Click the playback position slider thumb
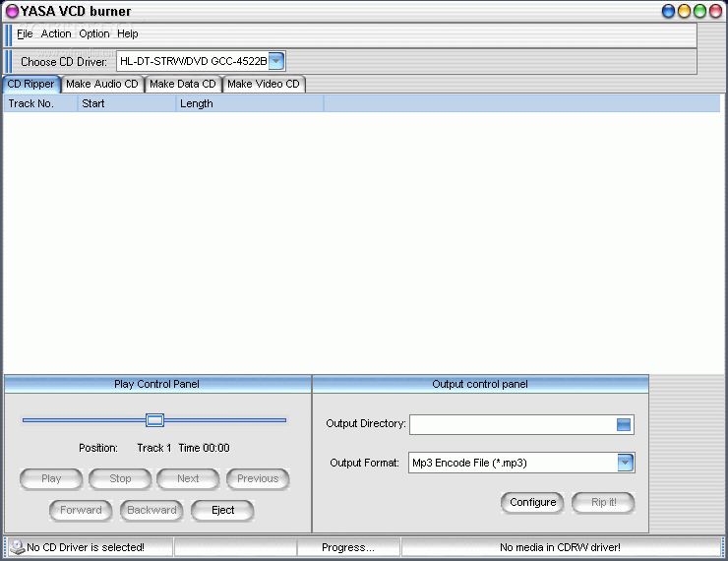The image size is (728, 561). click(154, 420)
